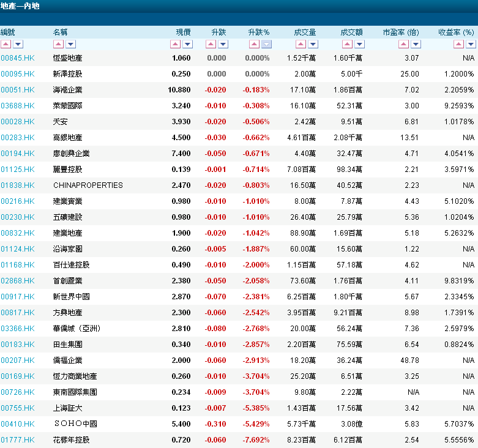Open stock link 00095.HK
This screenshot has height=448, width=478.
point(18,74)
